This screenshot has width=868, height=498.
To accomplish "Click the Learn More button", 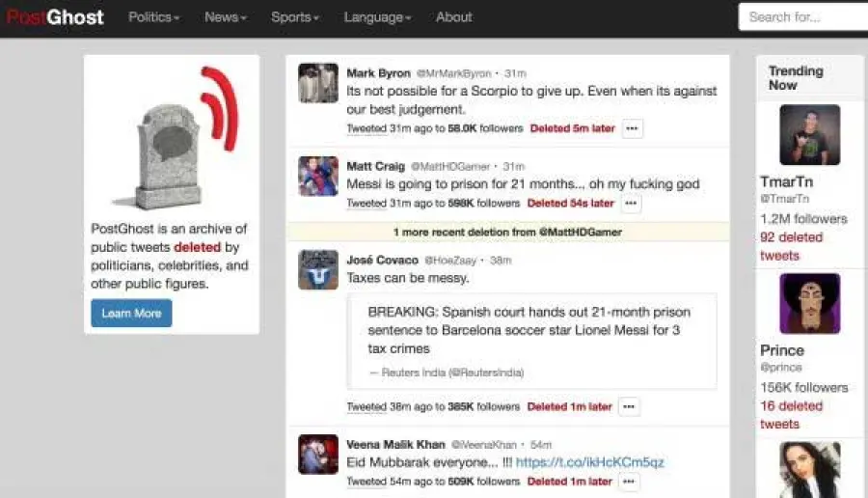I will [x=131, y=313].
